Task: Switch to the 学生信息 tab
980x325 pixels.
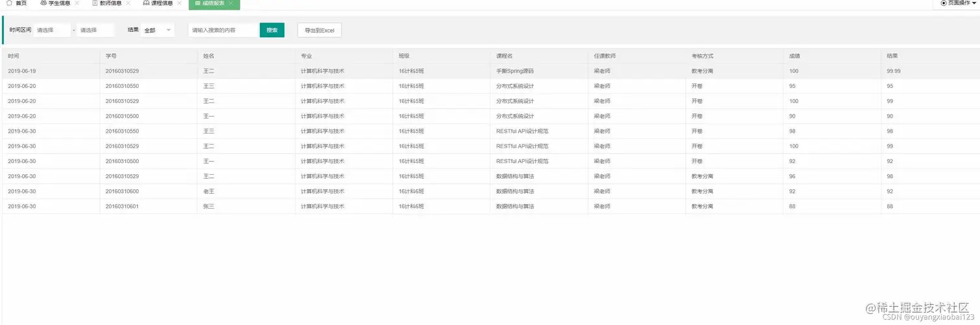Action: point(59,3)
